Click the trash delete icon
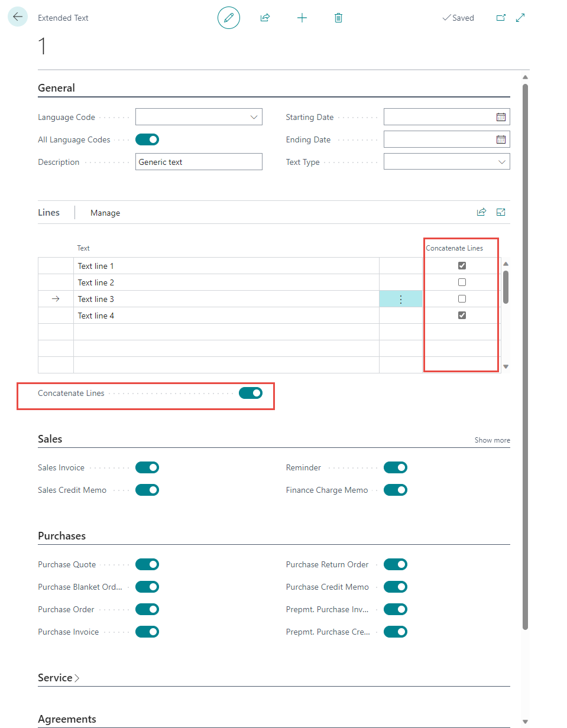 click(x=338, y=18)
